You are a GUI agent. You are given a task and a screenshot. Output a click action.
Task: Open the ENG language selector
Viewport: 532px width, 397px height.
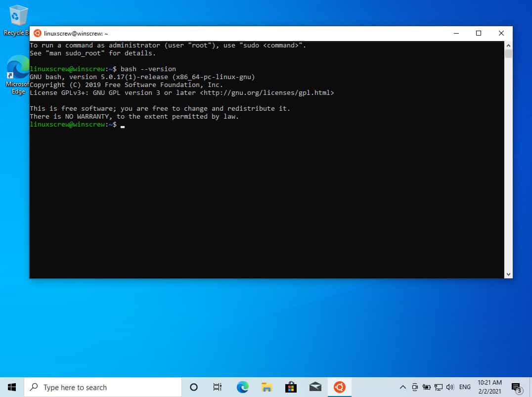pyautogui.click(x=465, y=387)
